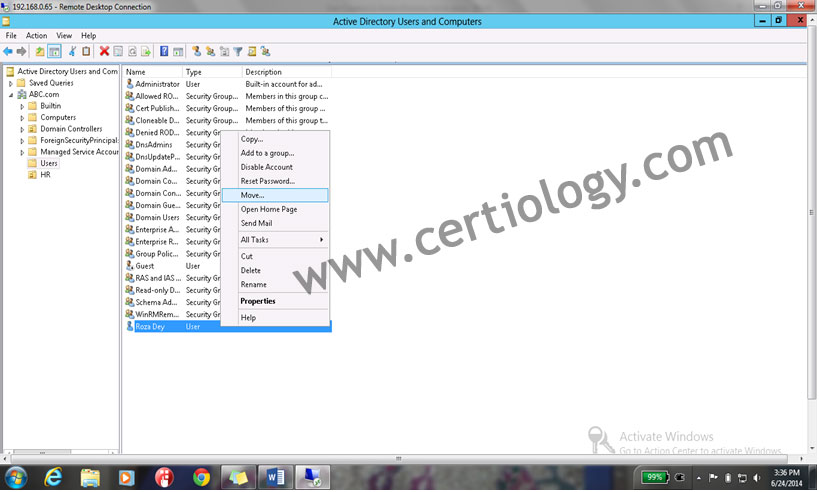
Task: Click the Windows Start orb
Action: tap(16, 477)
